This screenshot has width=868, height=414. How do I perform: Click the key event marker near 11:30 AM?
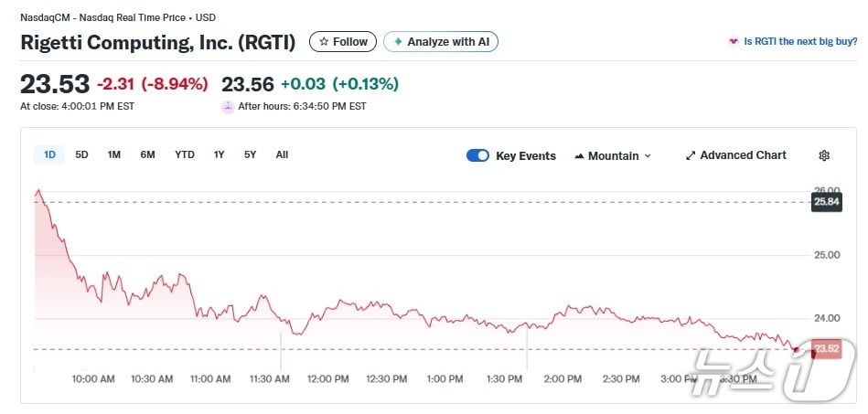[x=281, y=351]
